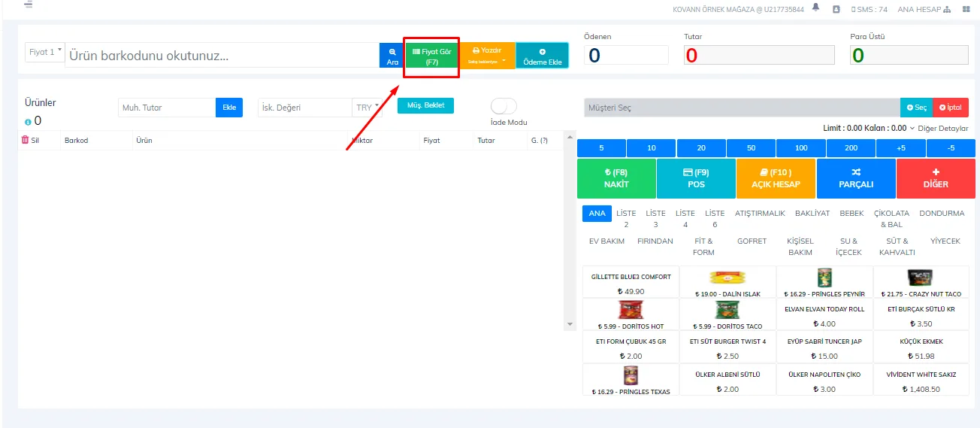Click the Fiyat Gör (F7) button
This screenshot has height=428, width=980.
pos(431,56)
